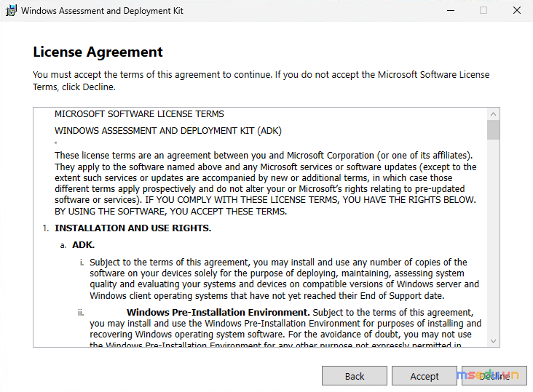Click the window title text
The width and height of the screenshot is (533, 392).
[102, 11]
